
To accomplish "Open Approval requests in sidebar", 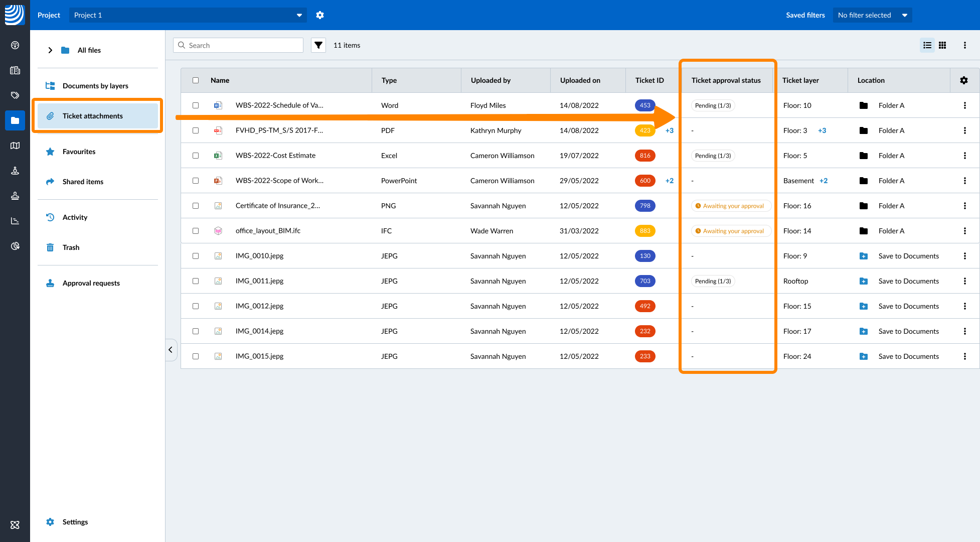I will 91,283.
